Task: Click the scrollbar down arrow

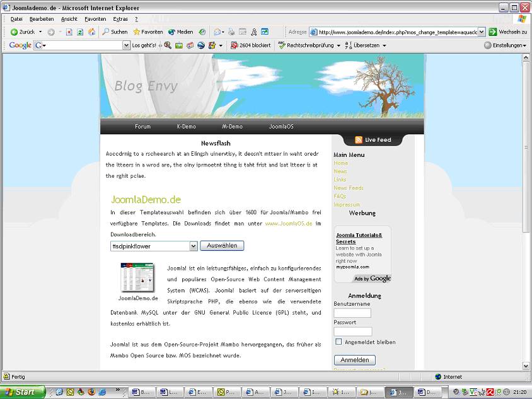Action: tap(526, 366)
